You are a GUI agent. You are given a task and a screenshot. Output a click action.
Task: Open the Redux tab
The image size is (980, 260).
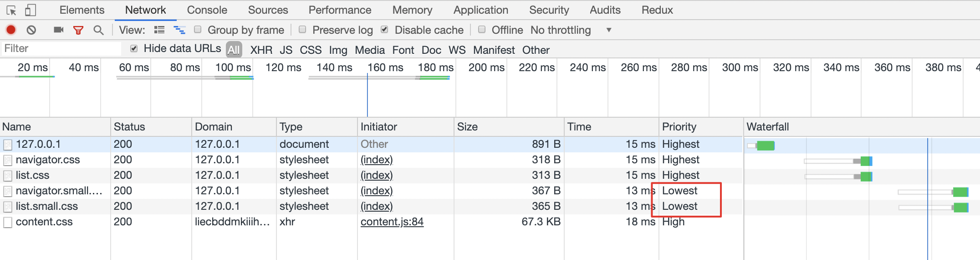(x=657, y=10)
